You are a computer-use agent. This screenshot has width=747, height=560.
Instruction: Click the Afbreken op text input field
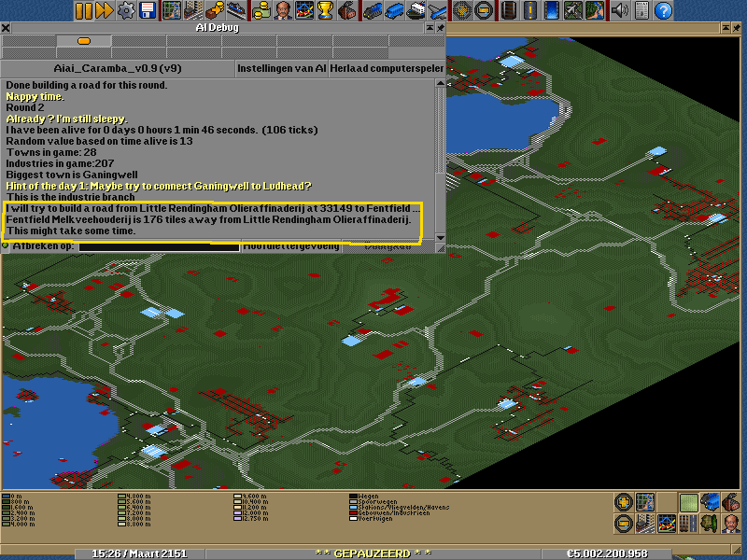coord(159,246)
